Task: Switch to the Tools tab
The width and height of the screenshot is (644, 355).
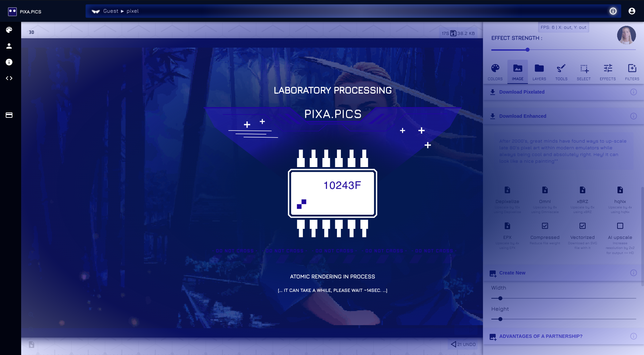Action: [x=561, y=72]
